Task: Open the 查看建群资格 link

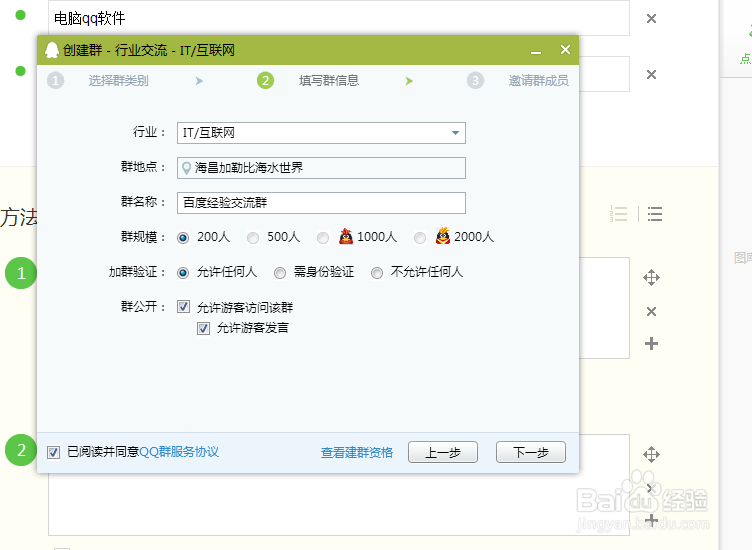Action: coord(357,452)
